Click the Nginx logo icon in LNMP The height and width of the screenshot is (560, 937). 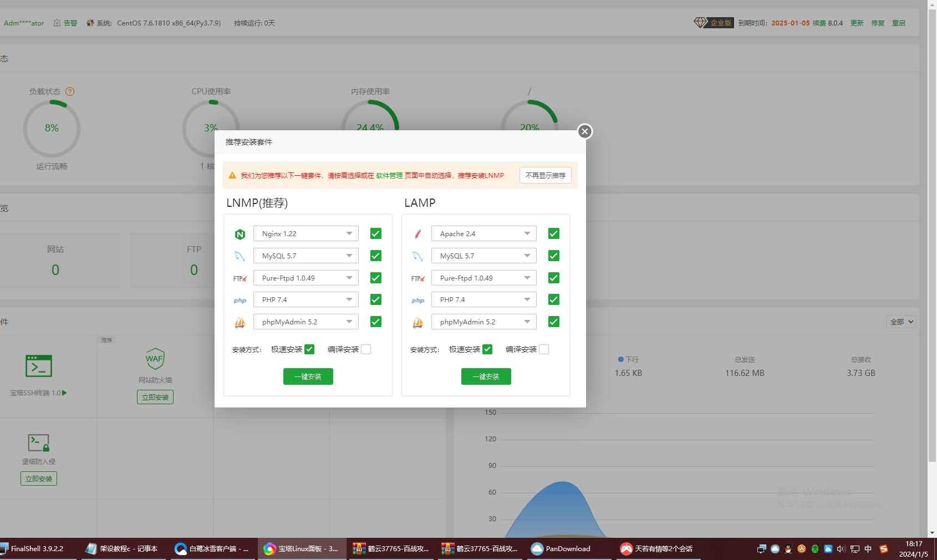point(240,234)
